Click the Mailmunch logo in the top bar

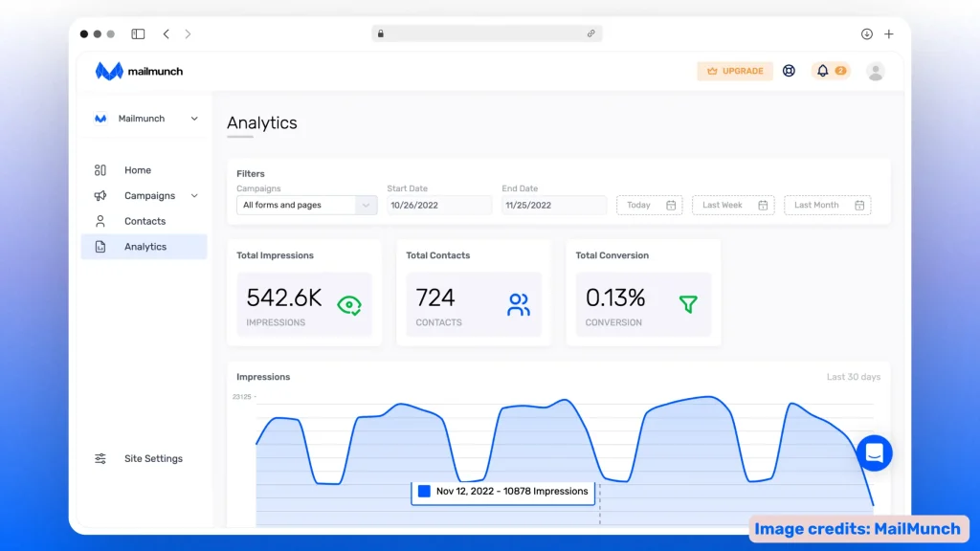click(137, 70)
